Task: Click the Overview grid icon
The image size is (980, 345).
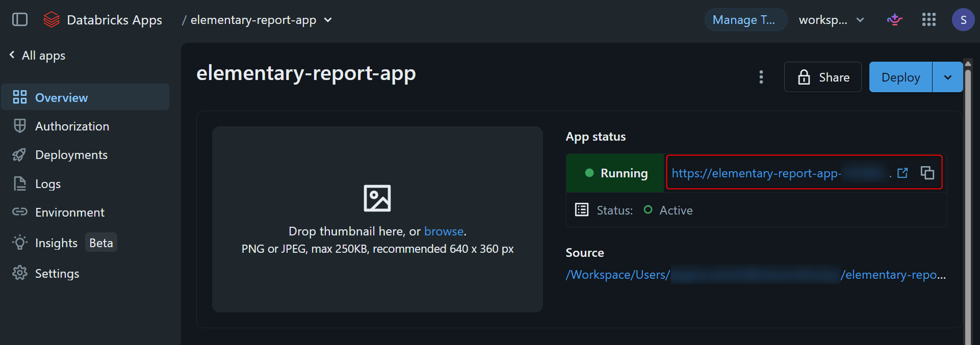Action: (x=20, y=97)
